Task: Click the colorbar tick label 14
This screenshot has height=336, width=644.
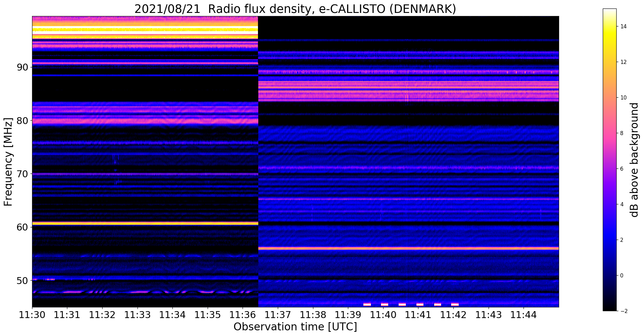Action: tap(623, 26)
